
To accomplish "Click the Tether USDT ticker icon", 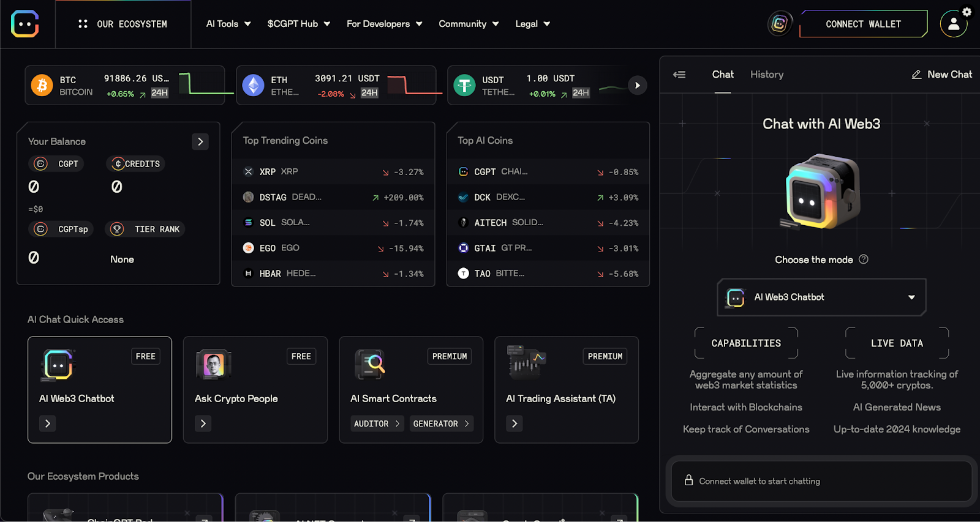I will [x=464, y=85].
